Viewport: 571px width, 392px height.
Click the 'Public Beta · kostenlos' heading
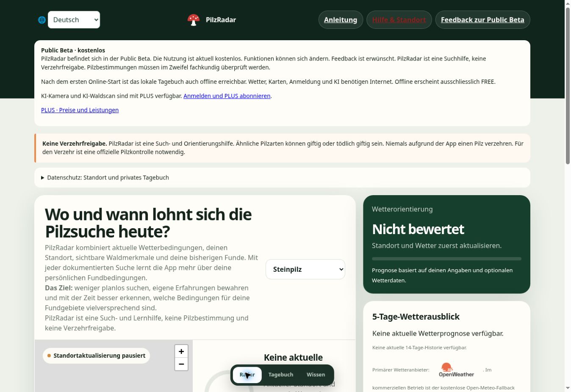(x=73, y=50)
